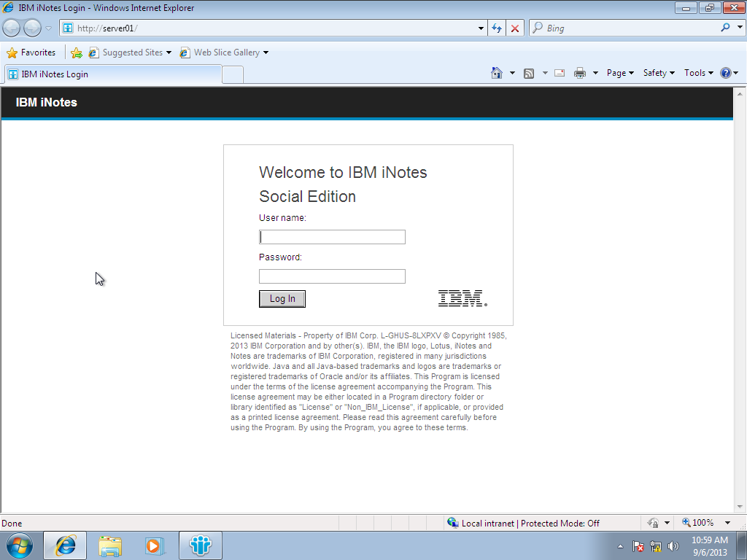The width and height of the screenshot is (747, 560).
Task: Click the Bing search magnifier icon
Action: [x=726, y=27]
